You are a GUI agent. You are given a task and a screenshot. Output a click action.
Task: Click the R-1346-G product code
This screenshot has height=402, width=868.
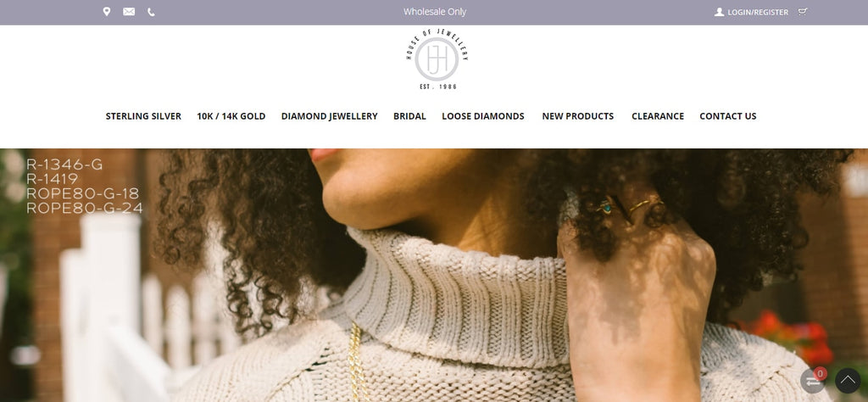(64, 165)
